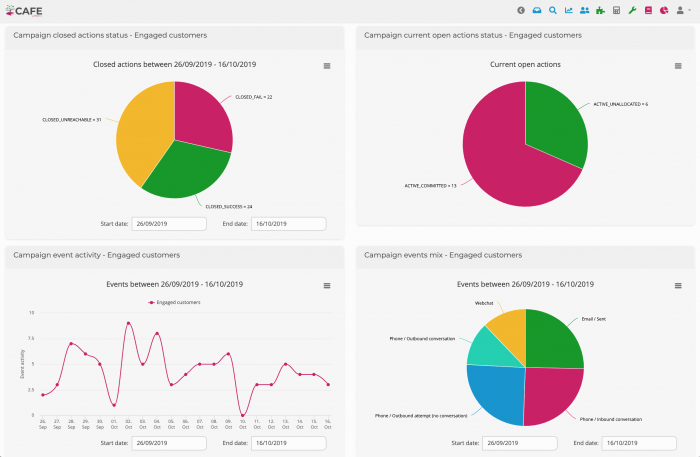Click Start date field under Closed actions chart
This screenshot has width=700, height=457.
[x=169, y=224]
